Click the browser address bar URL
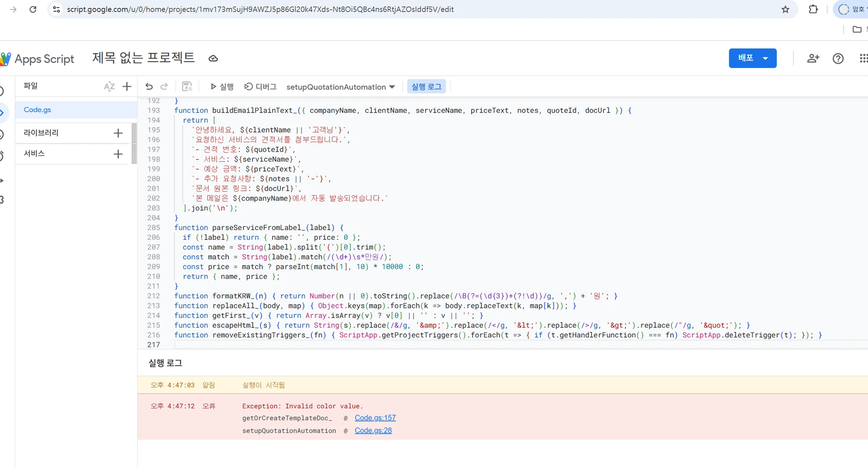This screenshot has width=868, height=468. [260, 9]
